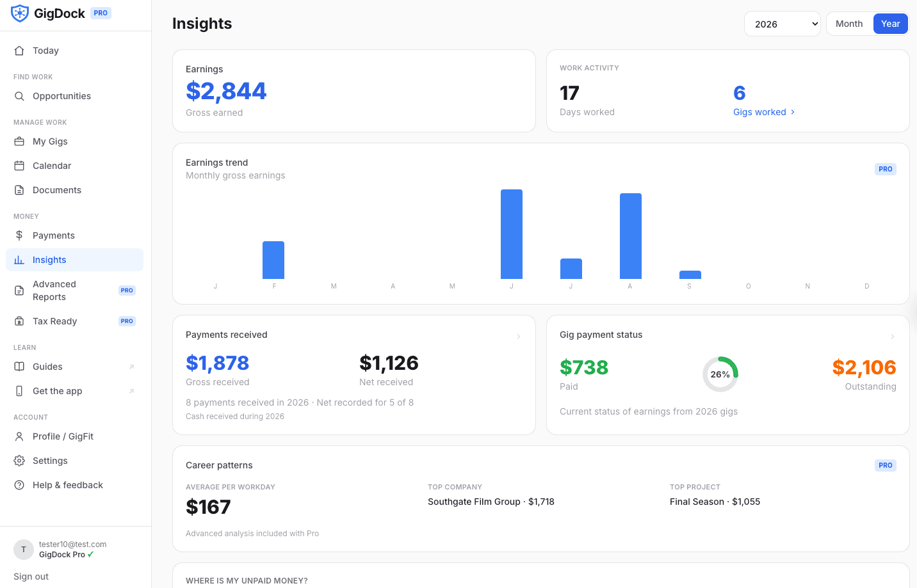The image size is (917, 588).
Task: Click the Advanced Reports document icon
Action: coord(19,290)
